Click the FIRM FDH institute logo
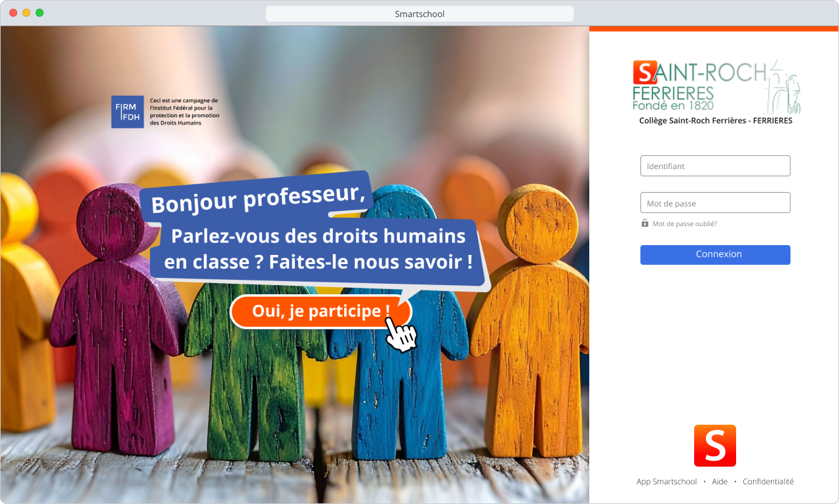 127,112
